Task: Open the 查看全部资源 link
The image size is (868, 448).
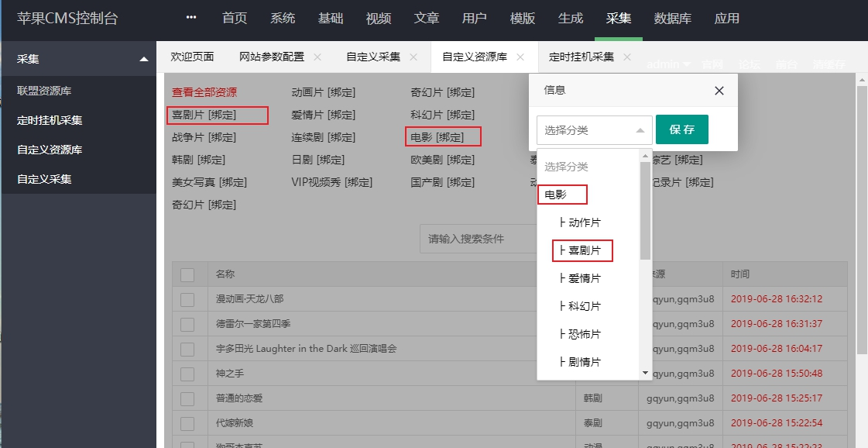Action: [x=204, y=92]
